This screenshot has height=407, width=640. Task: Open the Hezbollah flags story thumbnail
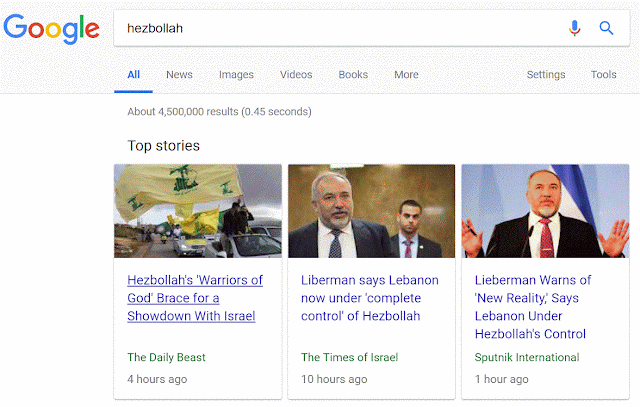[x=198, y=211]
